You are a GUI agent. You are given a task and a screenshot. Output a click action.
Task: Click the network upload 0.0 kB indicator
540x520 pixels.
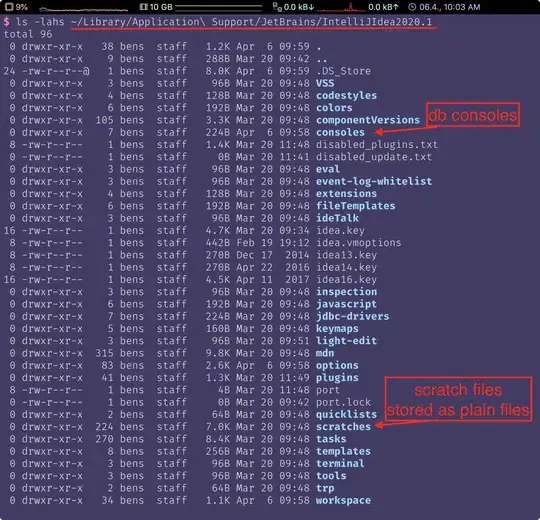point(383,7)
